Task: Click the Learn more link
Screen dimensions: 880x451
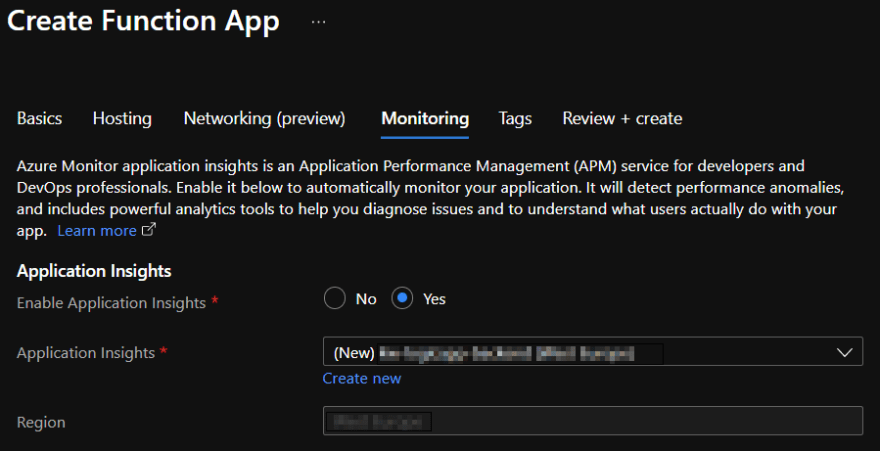Action: click(97, 231)
